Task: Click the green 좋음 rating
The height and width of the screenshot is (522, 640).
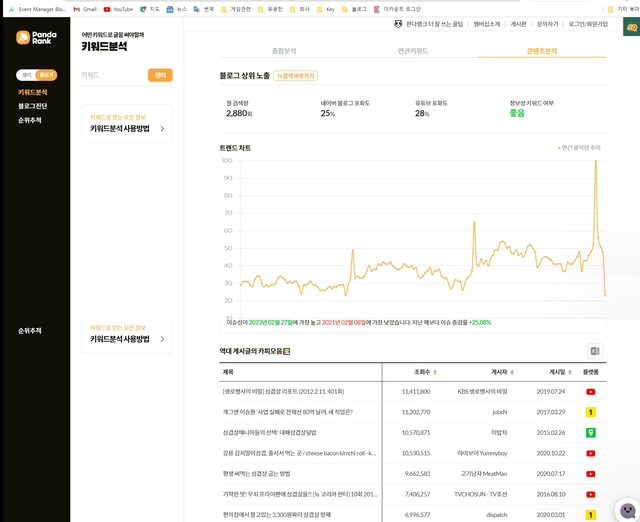Action: coord(517,113)
